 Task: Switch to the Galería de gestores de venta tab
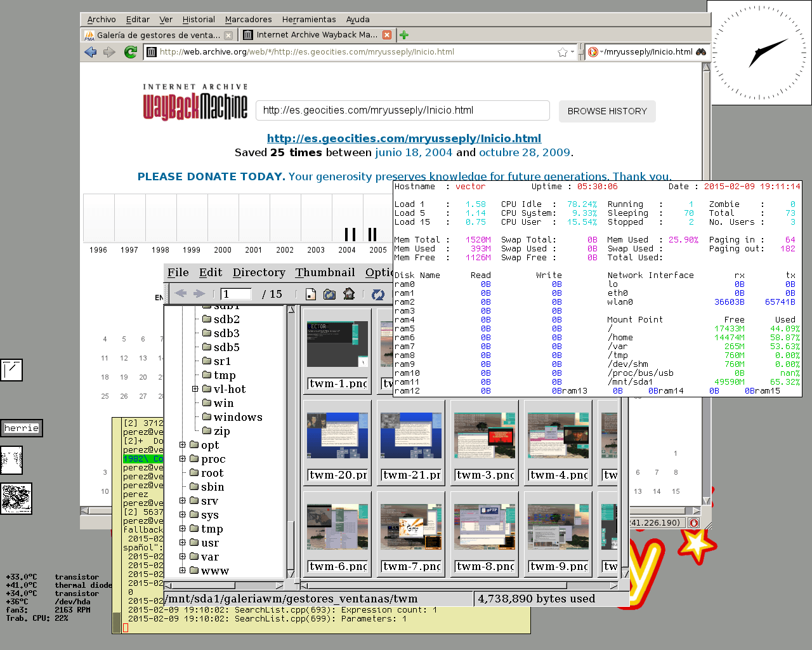pyautogui.click(x=158, y=35)
